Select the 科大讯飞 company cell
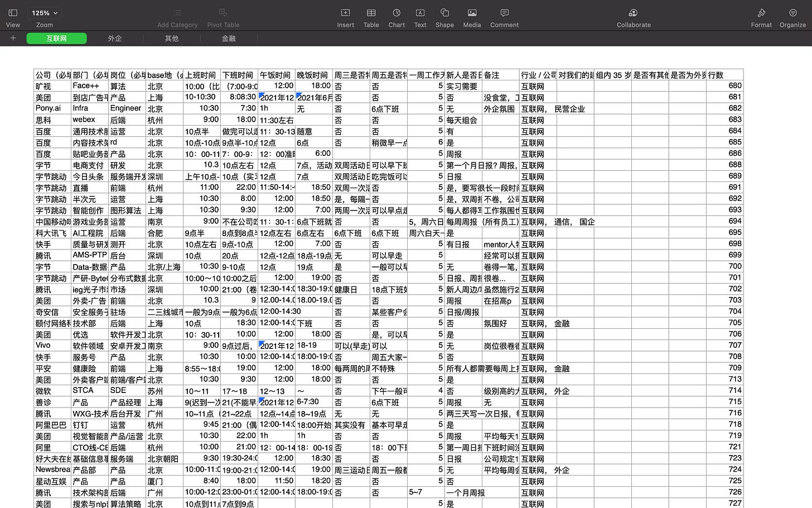812x508 pixels. click(52, 233)
